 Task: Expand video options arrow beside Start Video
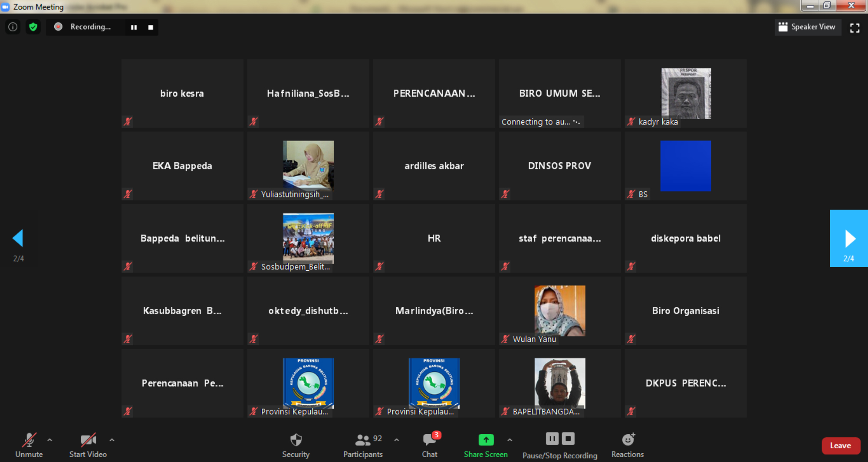click(112, 440)
